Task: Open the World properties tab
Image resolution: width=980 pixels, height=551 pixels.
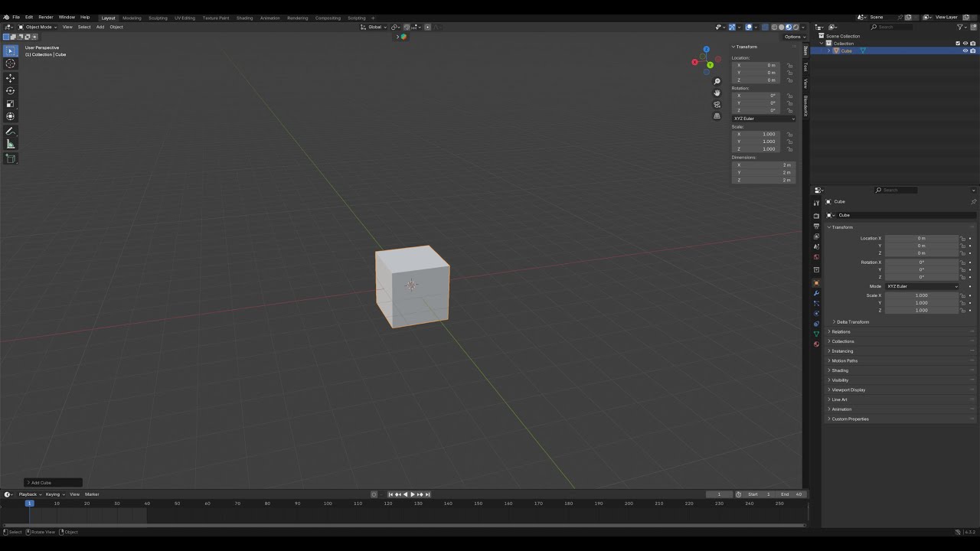Action: tap(816, 256)
